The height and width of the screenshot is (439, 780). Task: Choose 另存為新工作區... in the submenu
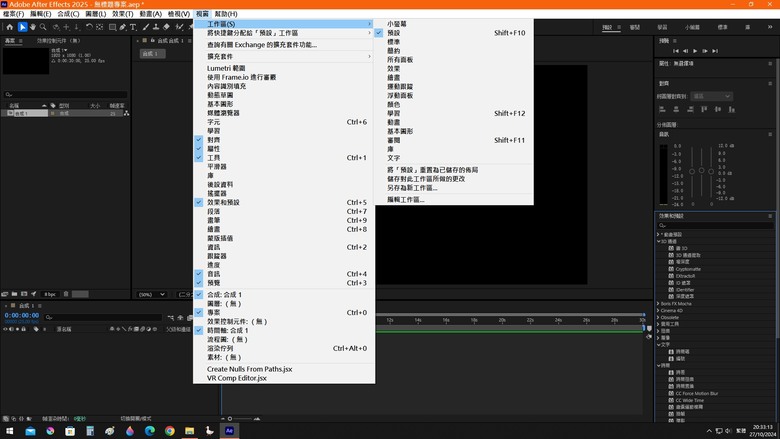click(x=454, y=188)
